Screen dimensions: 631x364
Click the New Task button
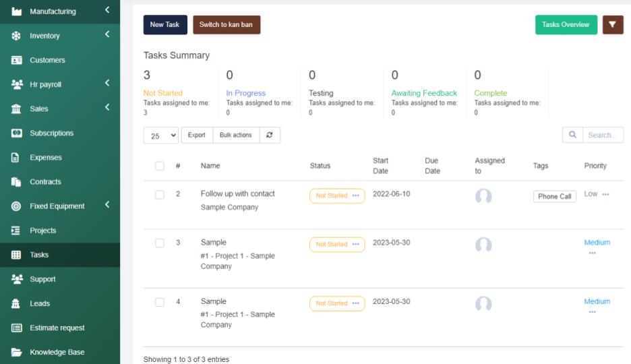tap(165, 25)
